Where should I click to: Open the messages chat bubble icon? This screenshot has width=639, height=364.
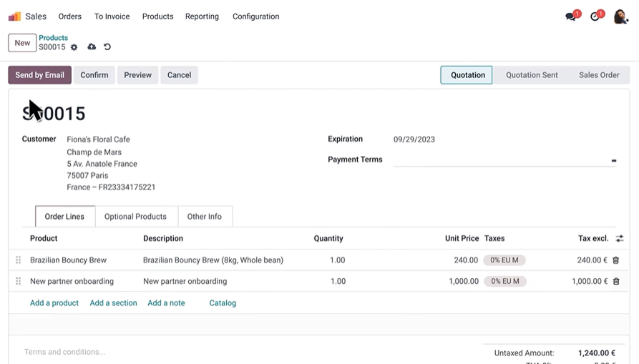tap(570, 16)
